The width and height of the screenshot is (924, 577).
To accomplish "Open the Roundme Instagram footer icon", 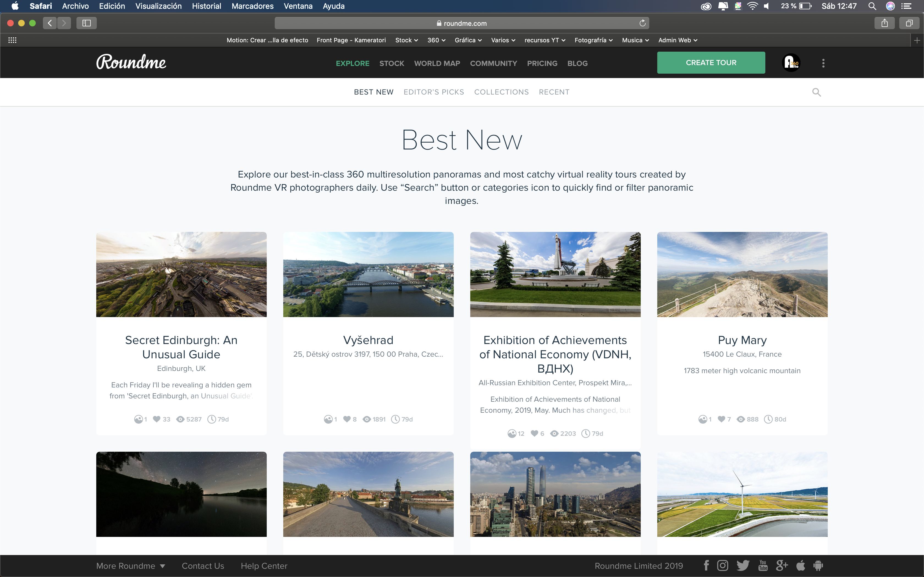I will 722,565.
